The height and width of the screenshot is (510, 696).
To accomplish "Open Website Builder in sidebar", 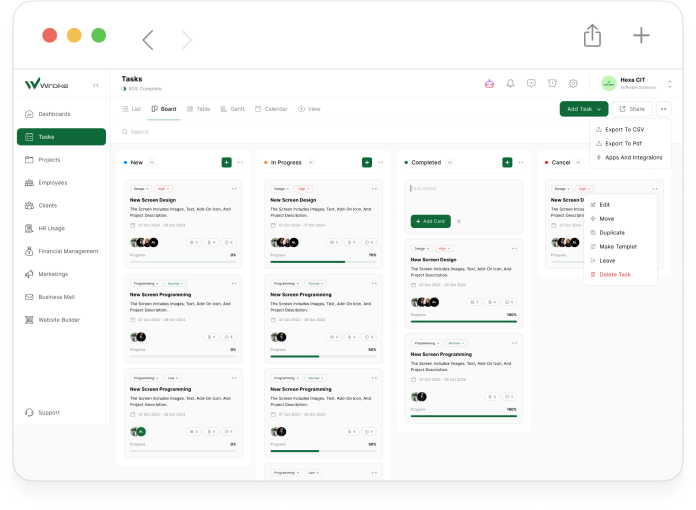I will (x=61, y=320).
